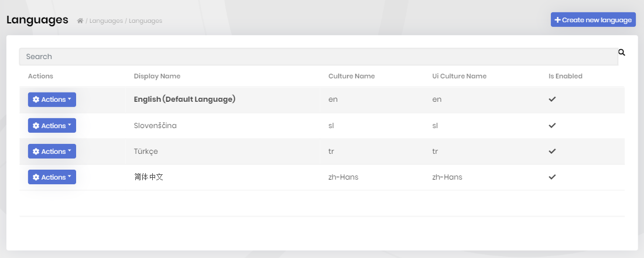
Task: Click the search magnifier icon
Action: click(622, 53)
